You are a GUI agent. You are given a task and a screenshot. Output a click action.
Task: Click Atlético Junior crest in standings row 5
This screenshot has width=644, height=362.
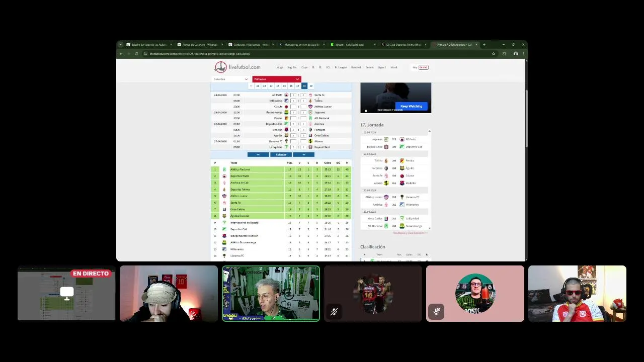(224, 196)
